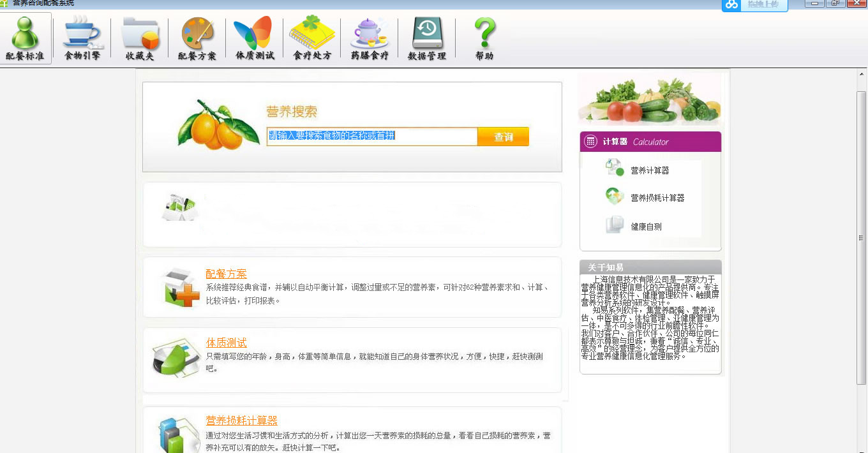Open the 健康自测 sidebar entry

tap(646, 226)
